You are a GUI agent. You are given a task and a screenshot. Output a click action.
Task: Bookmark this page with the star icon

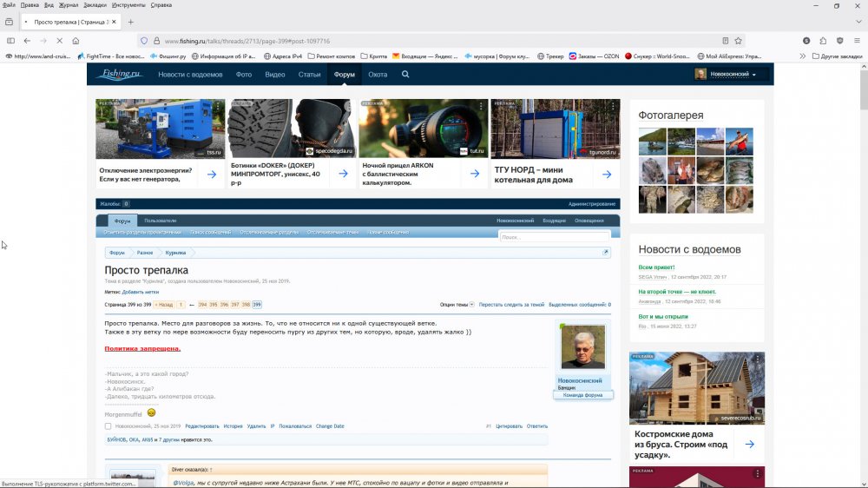pyautogui.click(x=739, y=40)
